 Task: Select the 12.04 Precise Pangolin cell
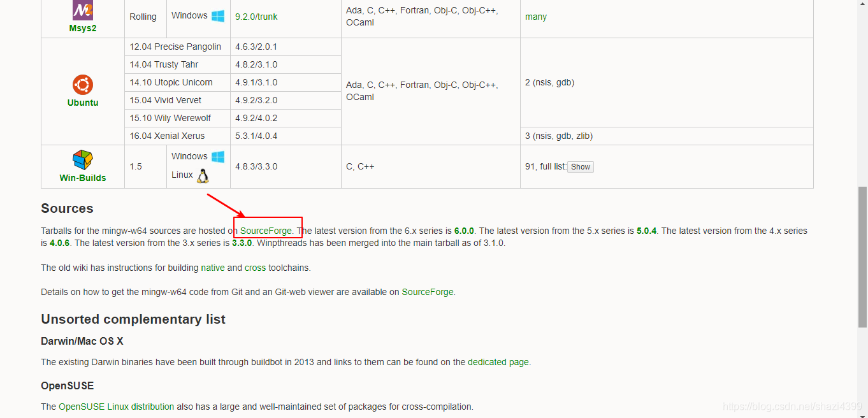click(x=177, y=47)
